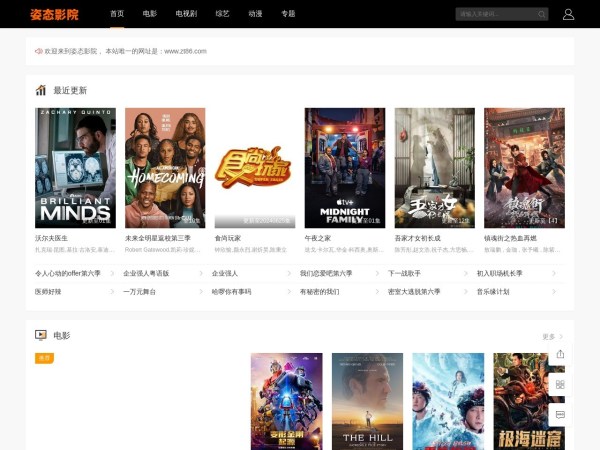Click the 姿态影院 logo
This screenshot has height=450, width=600.
(x=54, y=14)
